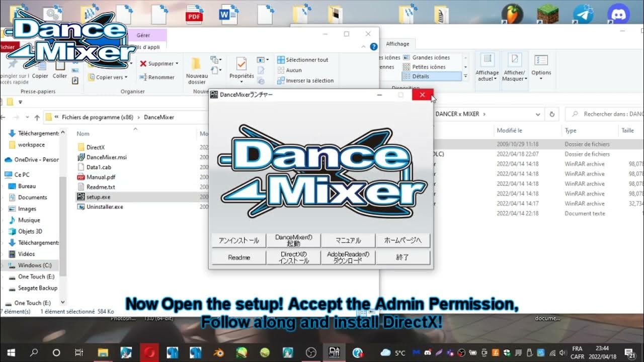Click AdobeReaderのダウンロード button

pos(348,257)
